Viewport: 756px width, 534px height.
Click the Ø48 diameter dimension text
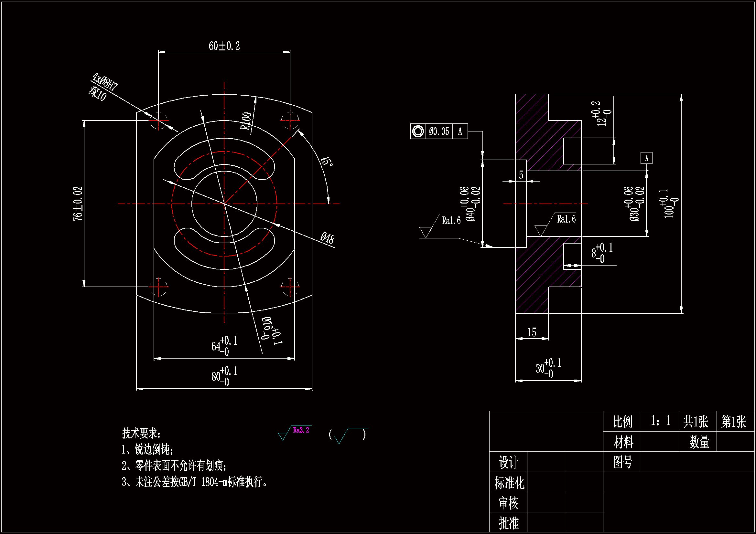(x=327, y=237)
